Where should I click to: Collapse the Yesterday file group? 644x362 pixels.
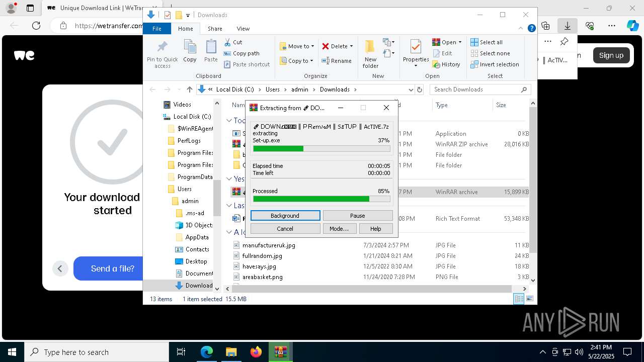(229, 178)
